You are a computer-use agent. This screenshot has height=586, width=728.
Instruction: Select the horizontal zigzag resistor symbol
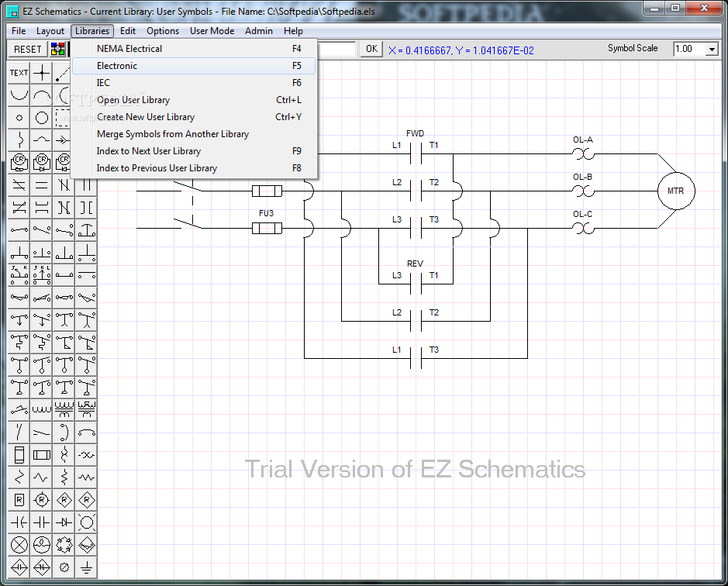pos(86,477)
